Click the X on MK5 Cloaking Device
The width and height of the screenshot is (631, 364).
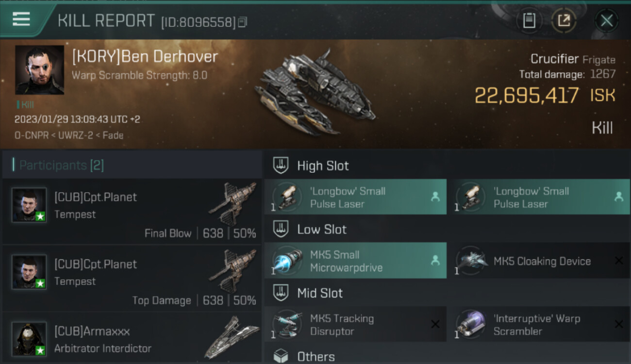[619, 261]
